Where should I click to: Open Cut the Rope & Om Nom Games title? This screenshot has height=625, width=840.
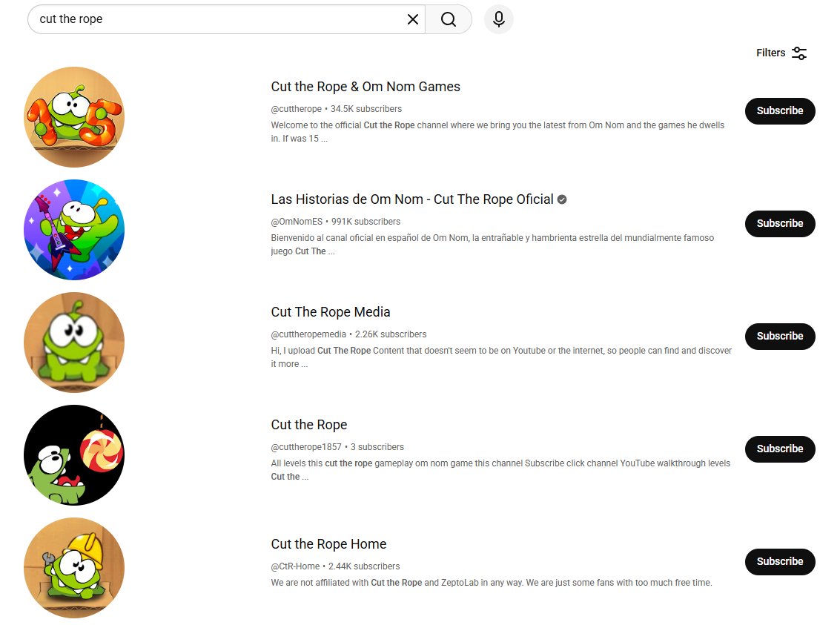point(366,87)
